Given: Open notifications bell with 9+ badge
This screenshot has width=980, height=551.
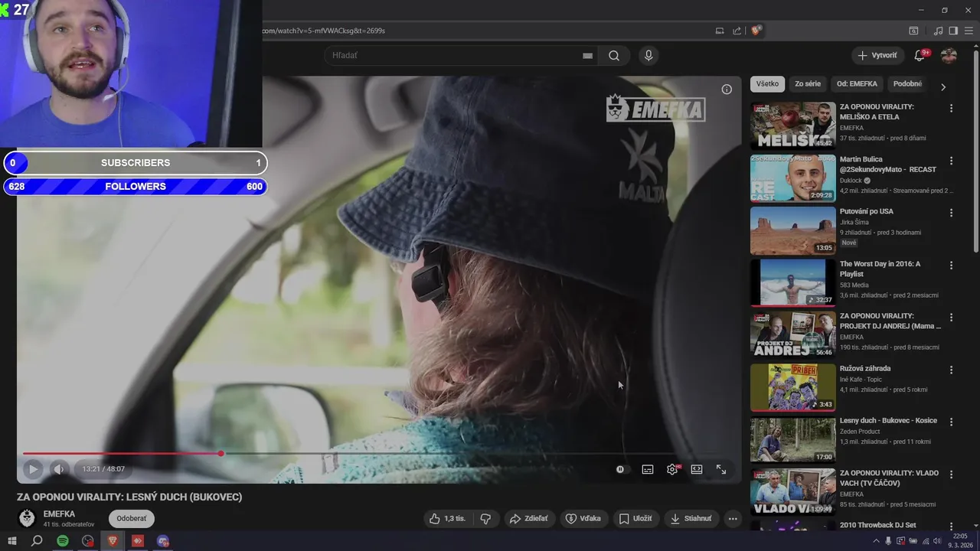Looking at the screenshot, I should (x=920, y=55).
